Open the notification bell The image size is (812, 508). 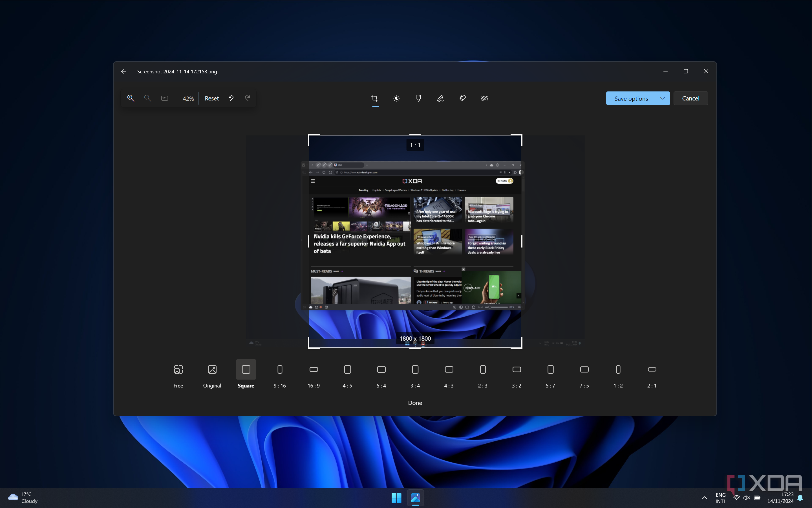click(800, 498)
